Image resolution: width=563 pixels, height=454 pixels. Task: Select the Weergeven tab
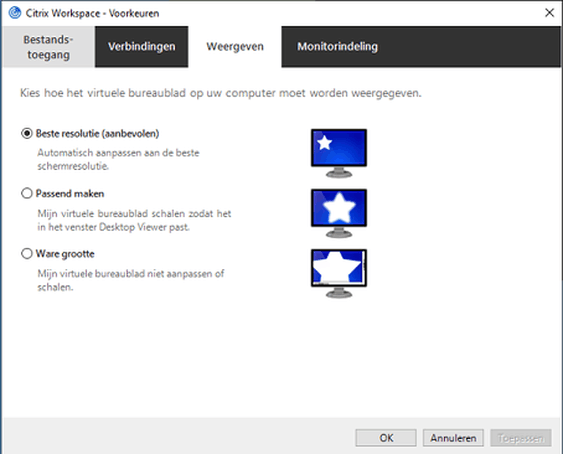click(235, 47)
